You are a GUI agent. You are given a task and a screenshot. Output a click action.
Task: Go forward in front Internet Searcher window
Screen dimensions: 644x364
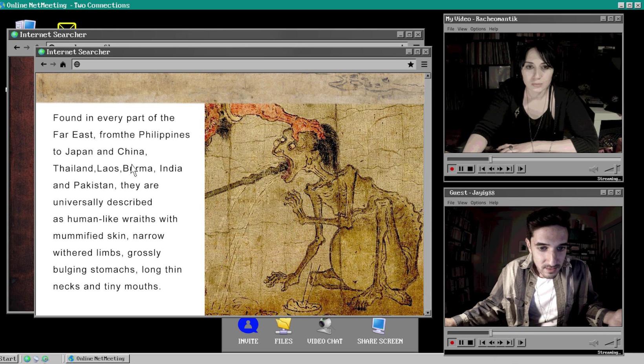[x=53, y=64]
